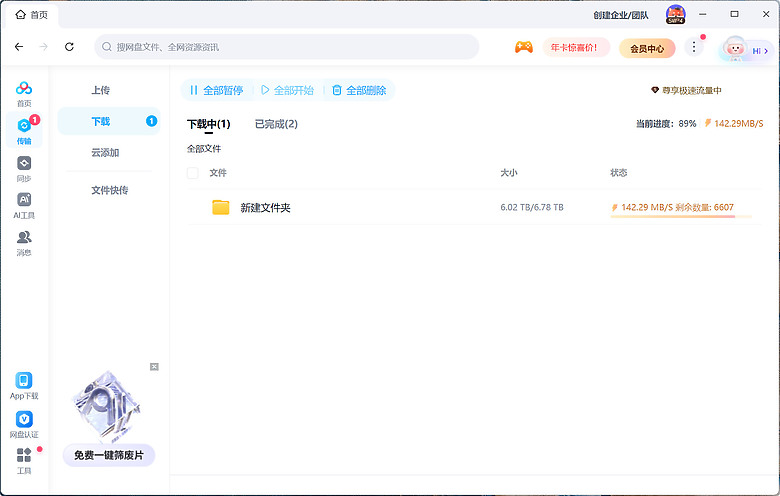Image resolution: width=780 pixels, height=496 pixels.
Task: Open the orange game controller icon
Action: [x=524, y=47]
